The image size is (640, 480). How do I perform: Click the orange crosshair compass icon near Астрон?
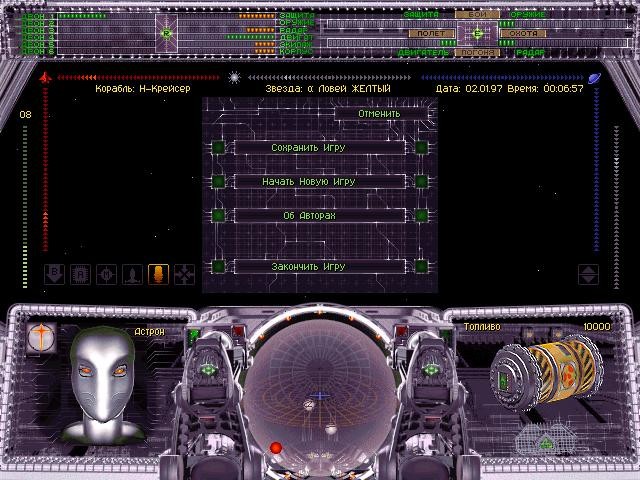(42, 338)
